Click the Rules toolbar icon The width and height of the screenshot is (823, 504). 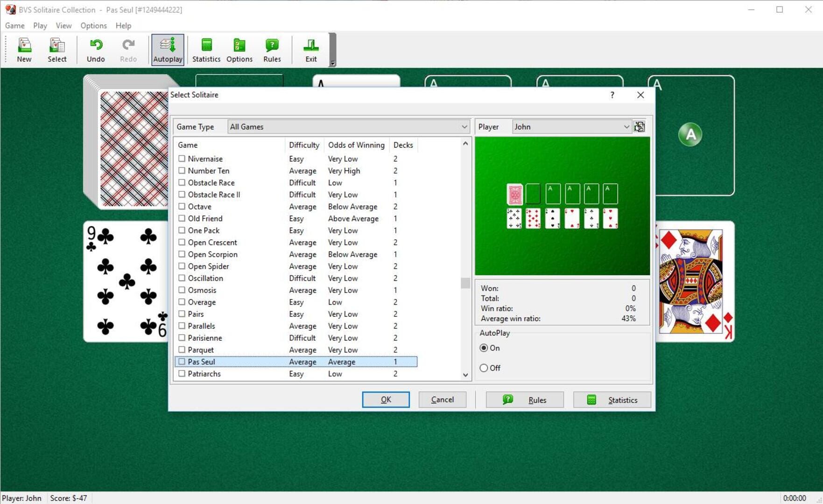(x=272, y=50)
